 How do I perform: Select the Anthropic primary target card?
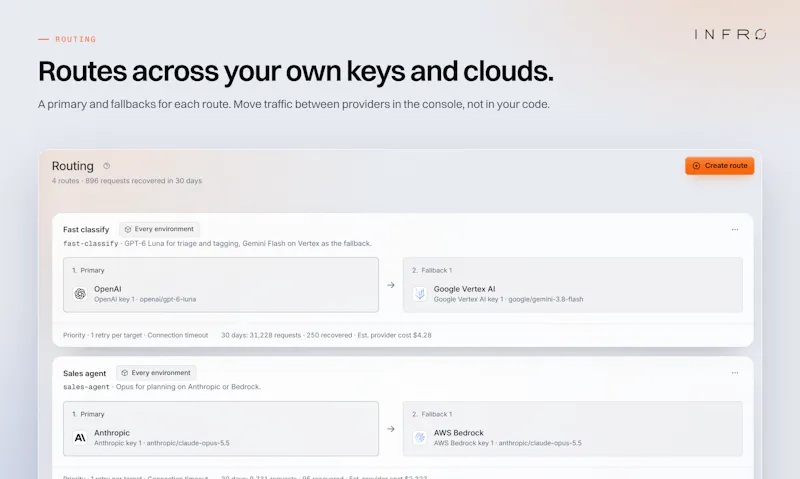221,428
